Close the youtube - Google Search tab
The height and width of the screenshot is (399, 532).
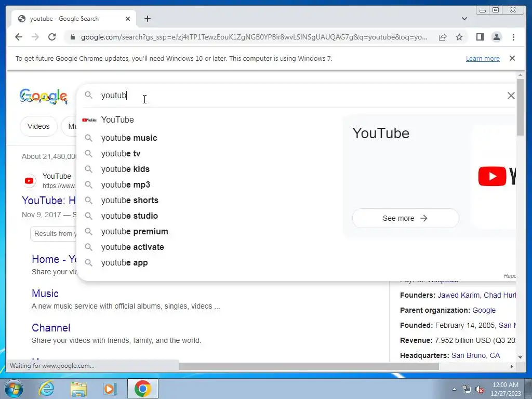[128, 19]
